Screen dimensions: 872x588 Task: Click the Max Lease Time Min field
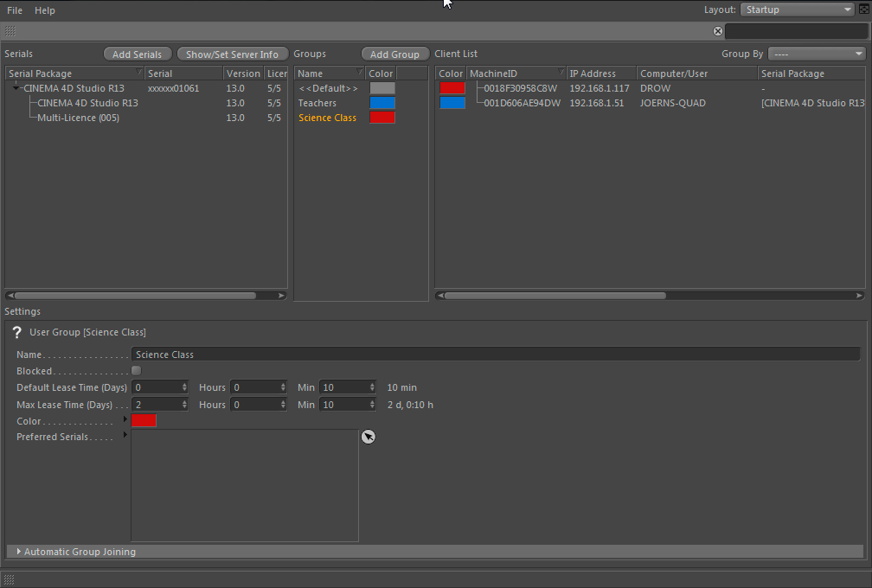tap(343, 405)
